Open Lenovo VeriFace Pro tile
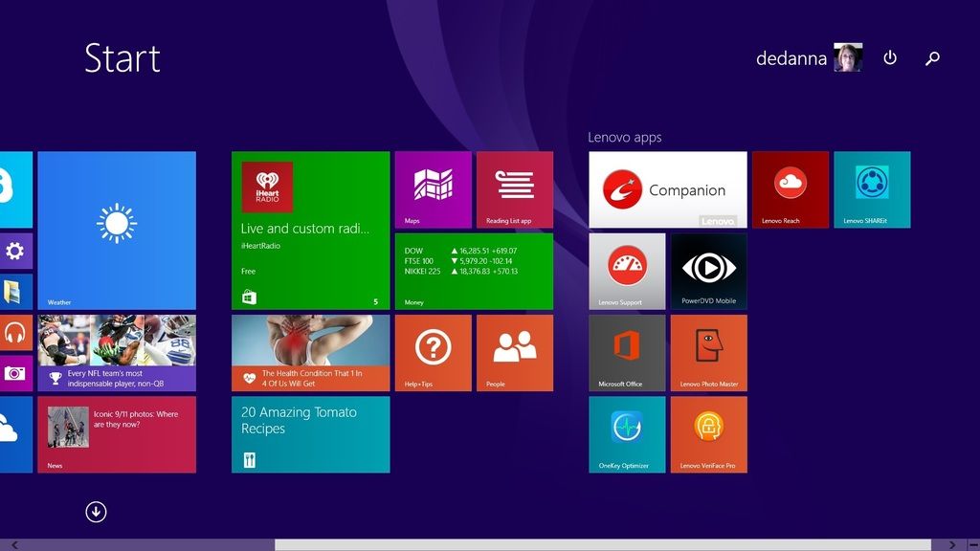Viewport: 980px width, 551px height. (708, 433)
